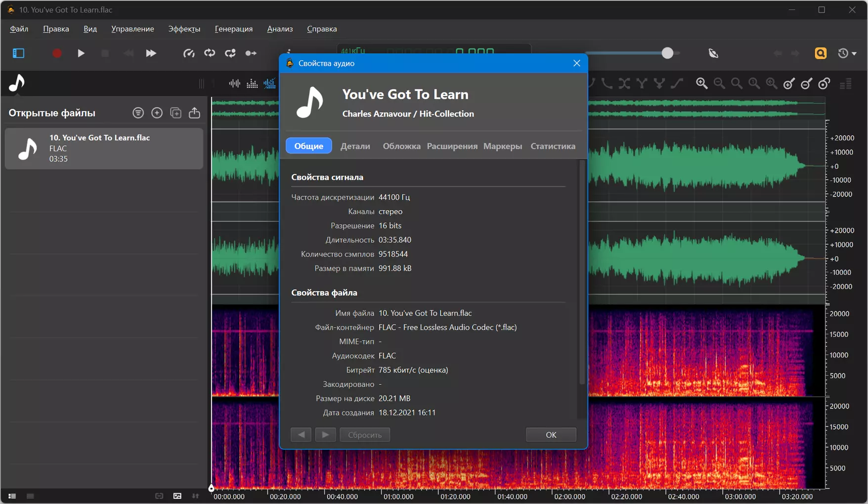Click the satellite icon near volume slider
The width and height of the screenshot is (868, 504).
[713, 53]
